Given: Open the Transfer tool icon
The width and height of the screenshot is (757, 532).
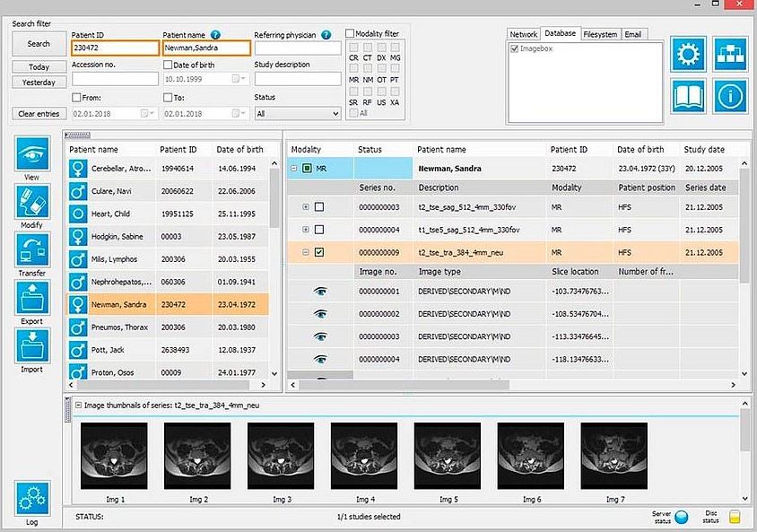Looking at the screenshot, I should [32, 249].
